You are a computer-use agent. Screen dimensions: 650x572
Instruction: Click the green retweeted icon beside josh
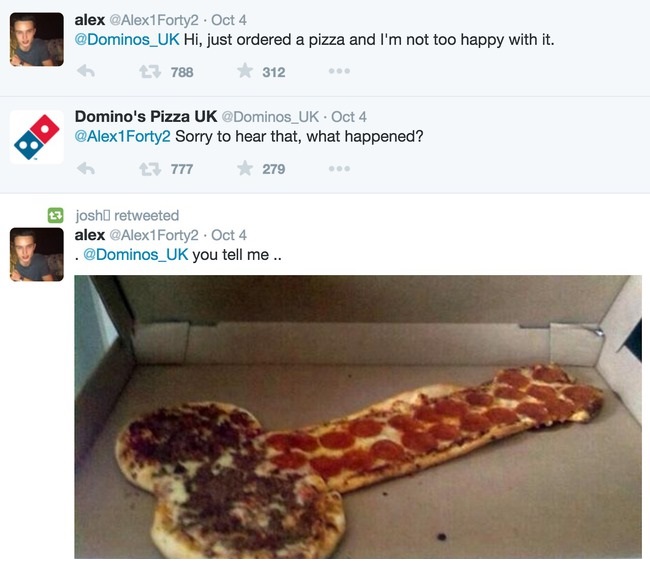point(57,215)
